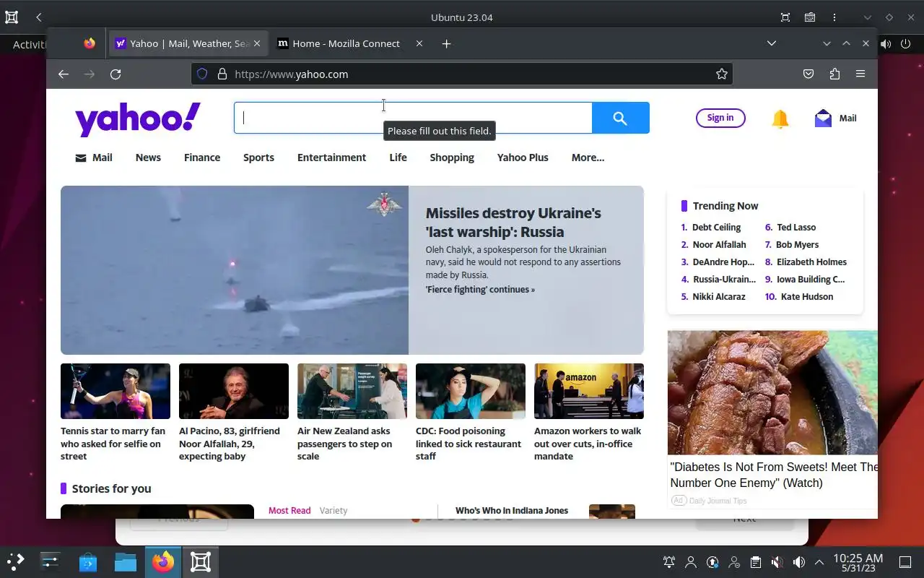Open trending topic Ted Lasso
924x578 pixels.
pos(796,227)
